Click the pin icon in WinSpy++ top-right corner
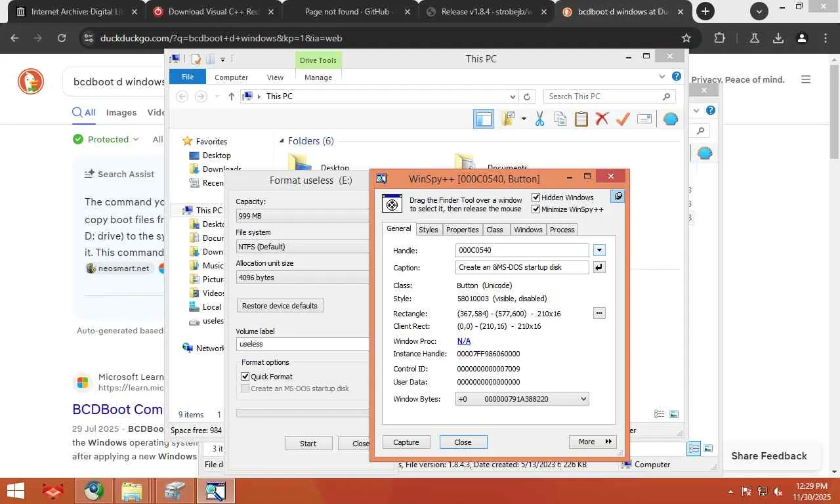 tap(617, 196)
